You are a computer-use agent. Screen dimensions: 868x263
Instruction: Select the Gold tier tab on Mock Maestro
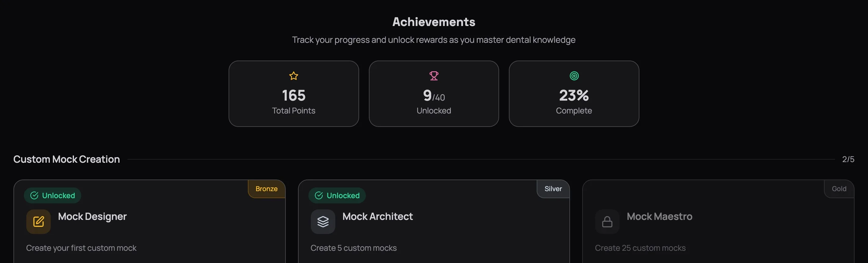click(839, 189)
